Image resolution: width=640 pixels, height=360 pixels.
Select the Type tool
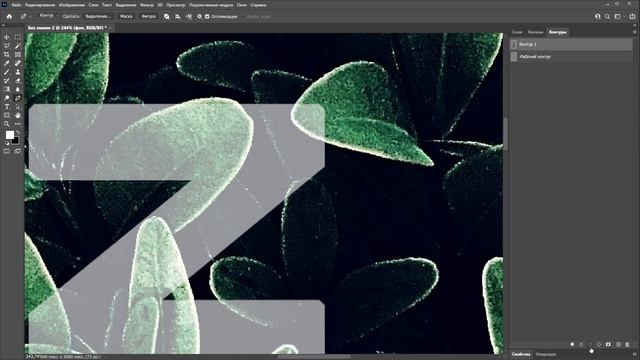7,107
